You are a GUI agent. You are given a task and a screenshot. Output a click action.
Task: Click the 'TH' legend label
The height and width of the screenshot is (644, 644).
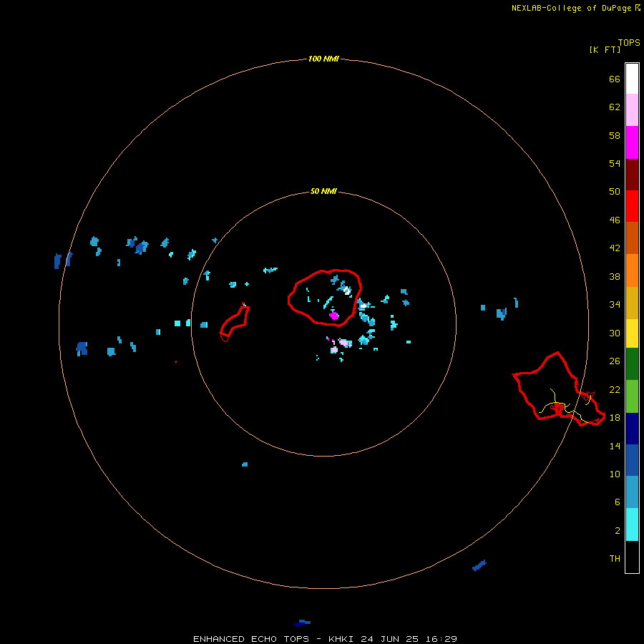pyautogui.click(x=615, y=558)
